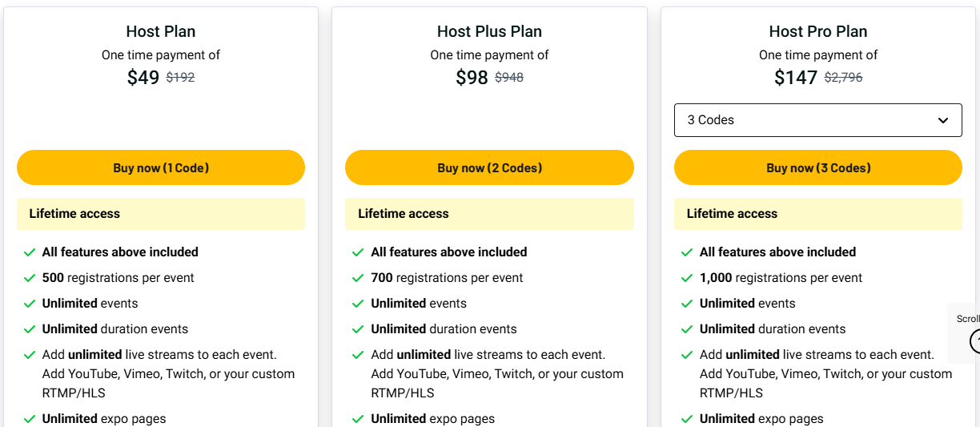This screenshot has height=427, width=980.
Task: Click the dropdown chevron arrow in Host Pro
Action: click(x=942, y=120)
